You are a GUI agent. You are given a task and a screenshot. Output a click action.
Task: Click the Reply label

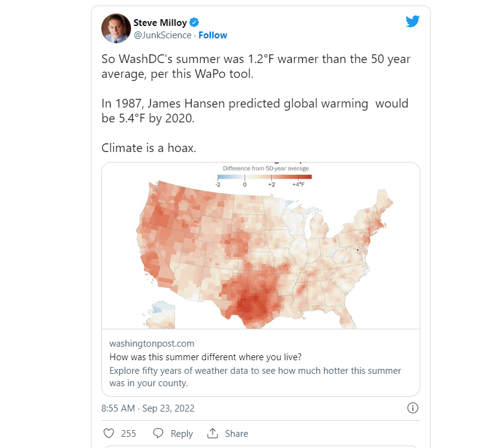pyautogui.click(x=182, y=434)
